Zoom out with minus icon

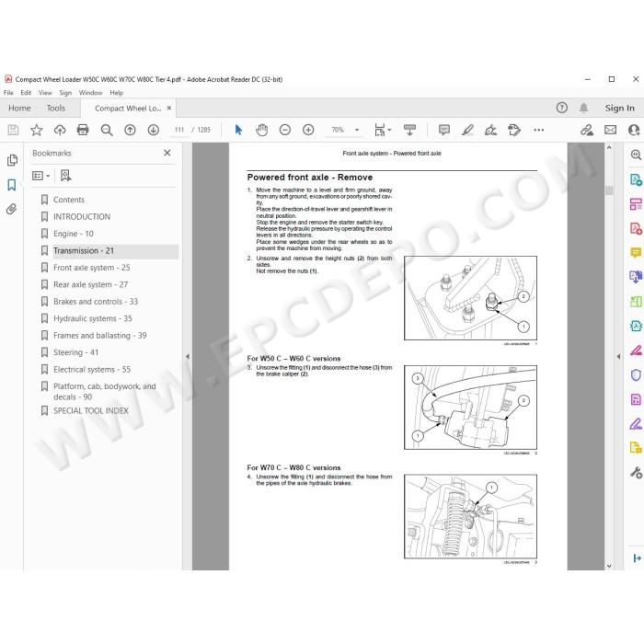(285, 131)
